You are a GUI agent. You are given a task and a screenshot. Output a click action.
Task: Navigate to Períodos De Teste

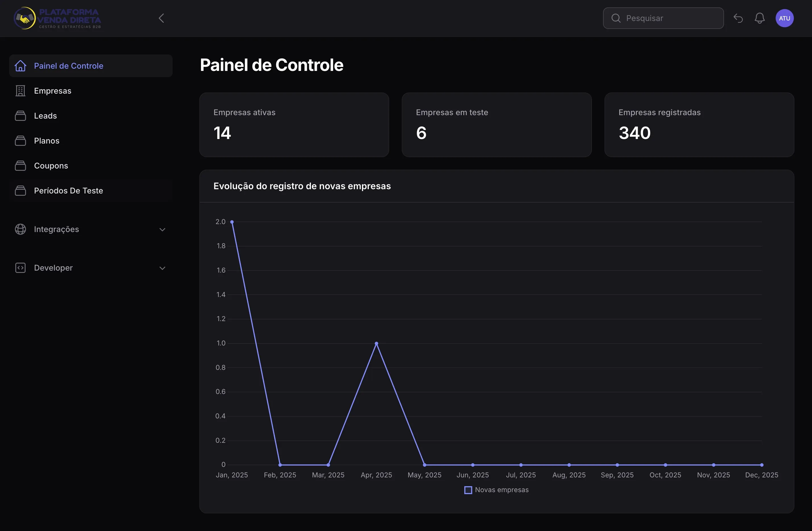pos(91,191)
